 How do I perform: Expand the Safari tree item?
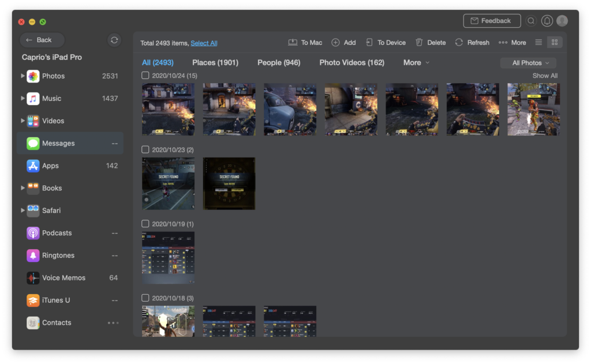point(23,210)
